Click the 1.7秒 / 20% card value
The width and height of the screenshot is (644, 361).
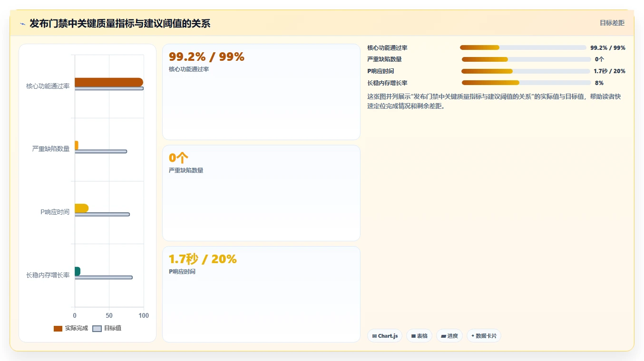point(203,259)
